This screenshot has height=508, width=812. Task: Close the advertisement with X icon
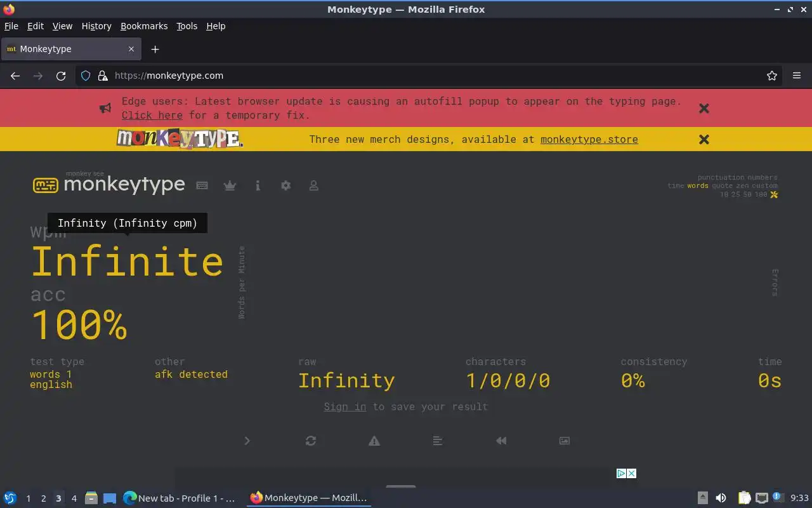tap(632, 473)
